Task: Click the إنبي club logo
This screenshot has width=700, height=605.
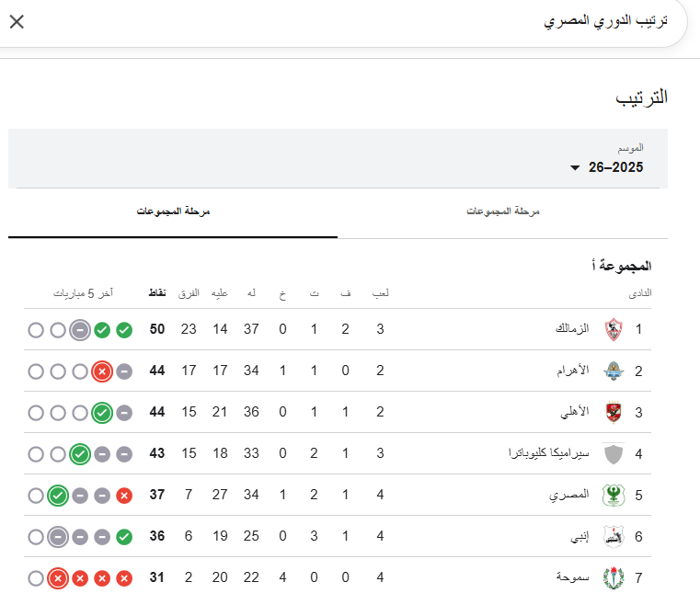Action: (x=614, y=537)
